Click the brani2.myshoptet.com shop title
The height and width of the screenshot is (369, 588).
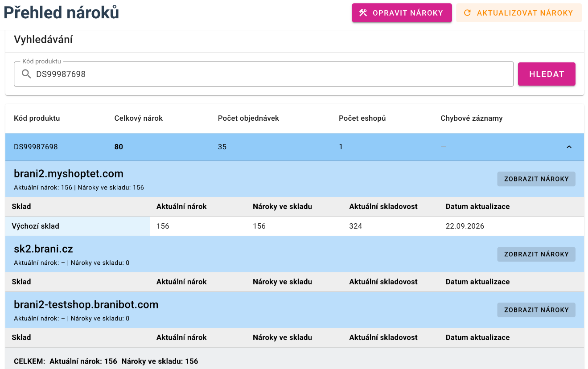69,174
